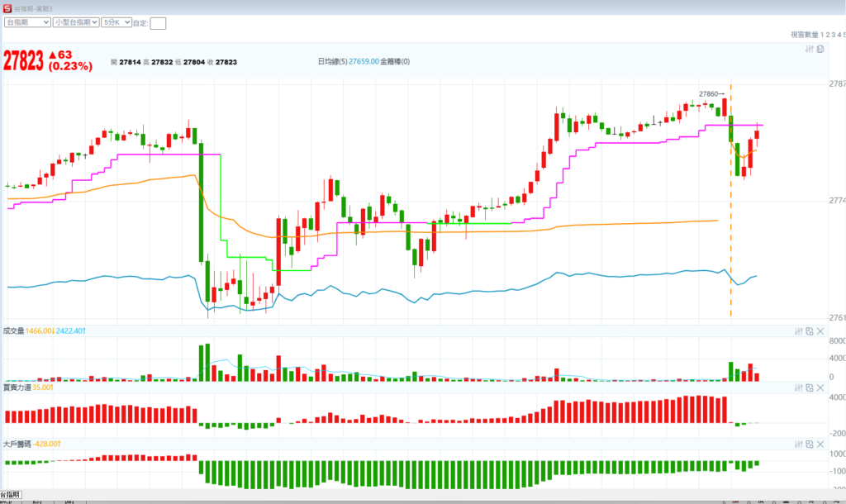The width and height of the screenshot is (846, 504).
Task: Set window count to 3
Action: pyautogui.click(x=835, y=35)
